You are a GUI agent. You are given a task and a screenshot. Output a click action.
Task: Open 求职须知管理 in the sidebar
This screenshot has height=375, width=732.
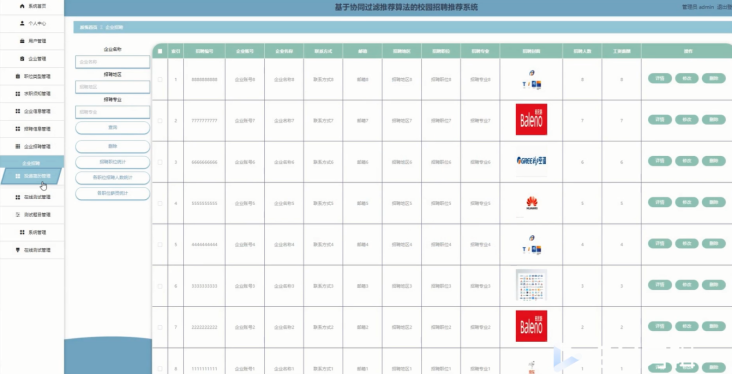[x=32, y=94]
